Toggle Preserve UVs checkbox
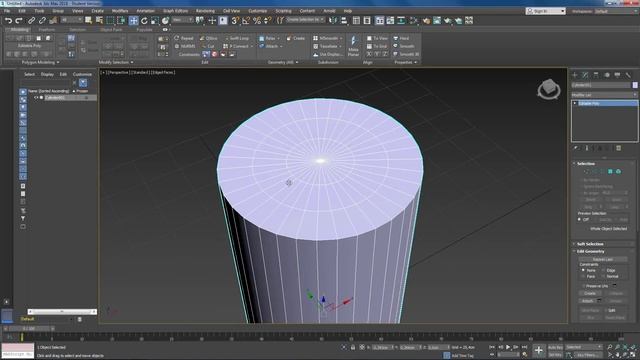Image resolution: width=640 pixels, height=360 pixels. (583, 286)
